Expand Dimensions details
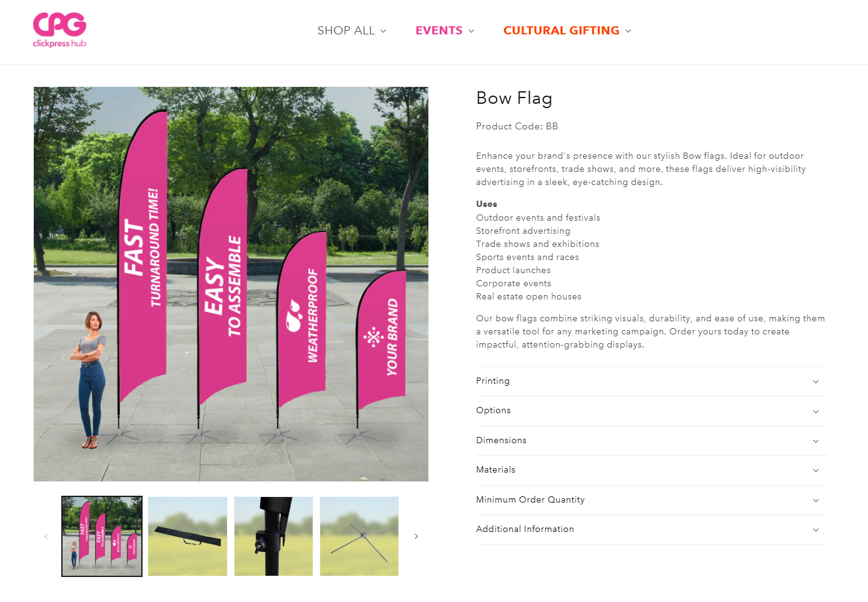The image size is (868, 602). point(652,441)
